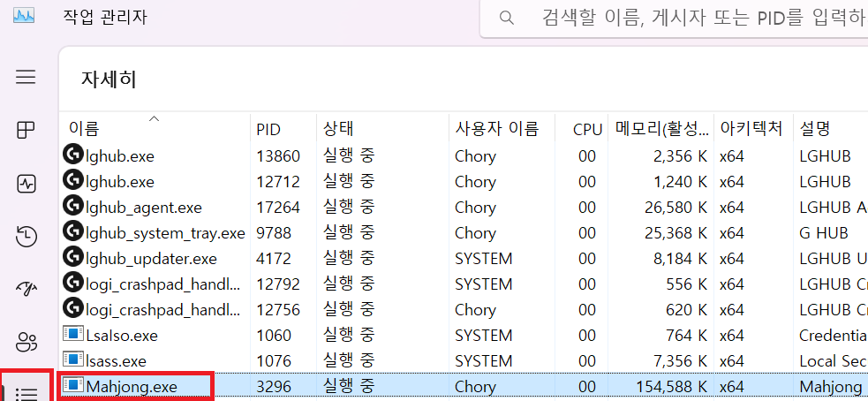Click the G HUB description cell

tap(824, 233)
